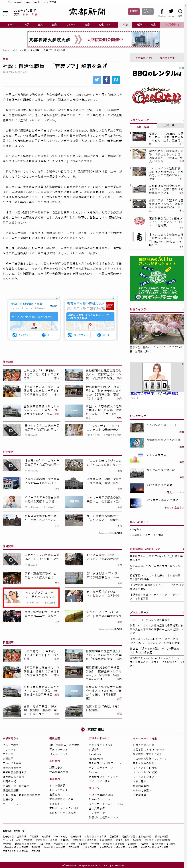
Task: Share article via Hatena B! button
Action: [116, 79]
